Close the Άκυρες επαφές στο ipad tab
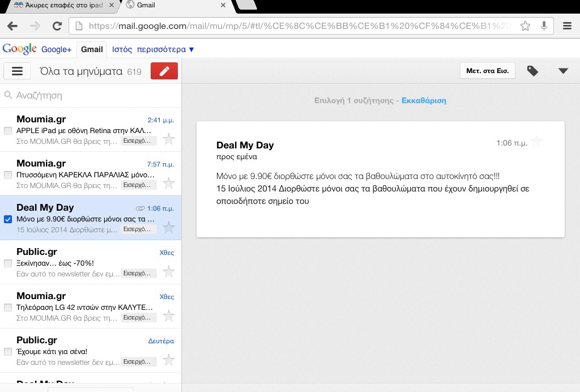The height and width of the screenshot is (392, 580). click(112, 5)
